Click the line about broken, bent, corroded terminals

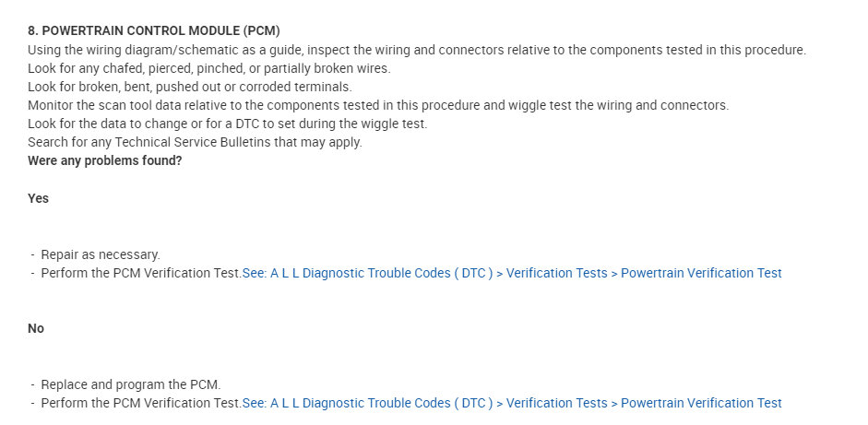coord(189,87)
